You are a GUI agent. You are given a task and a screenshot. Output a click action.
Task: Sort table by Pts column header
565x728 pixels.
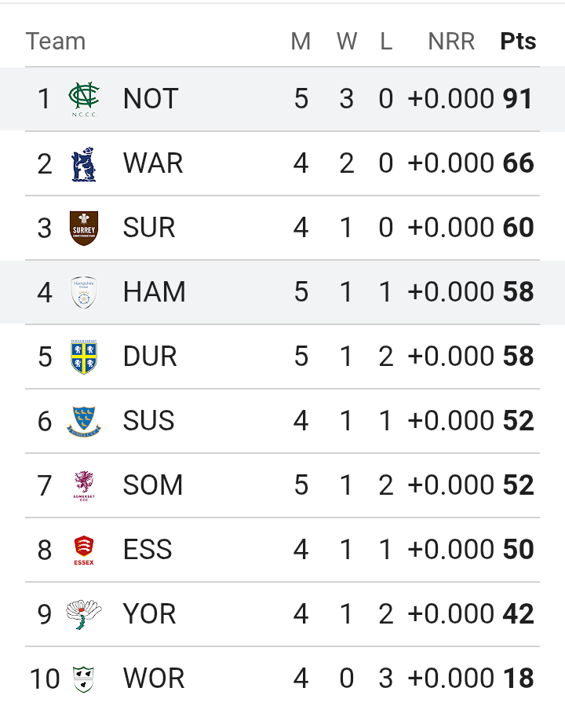pos(518,42)
